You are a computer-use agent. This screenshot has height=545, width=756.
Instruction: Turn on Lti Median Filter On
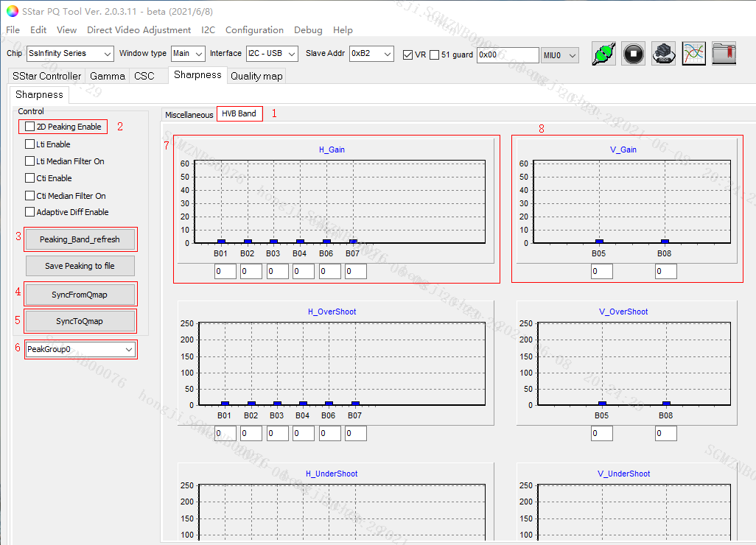(30, 161)
